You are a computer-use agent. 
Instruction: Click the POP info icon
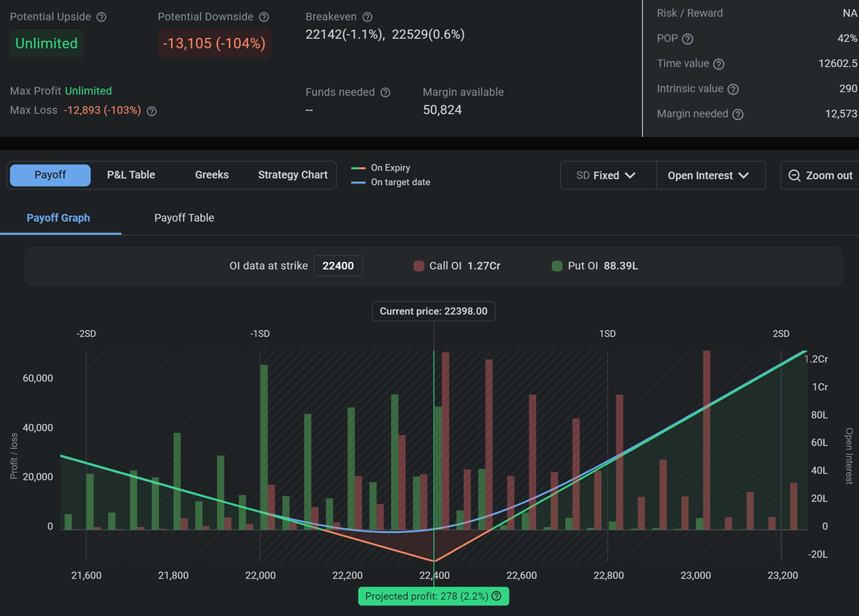pyautogui.click(x=688, y=39)
